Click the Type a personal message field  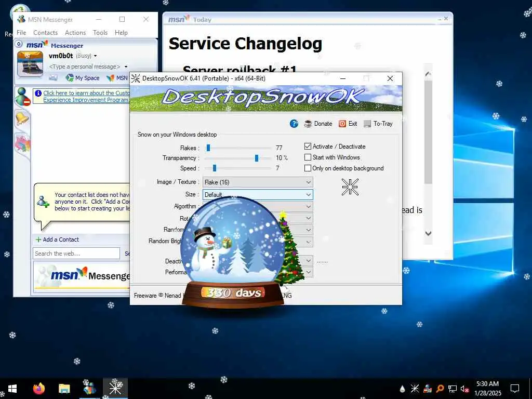85,67
